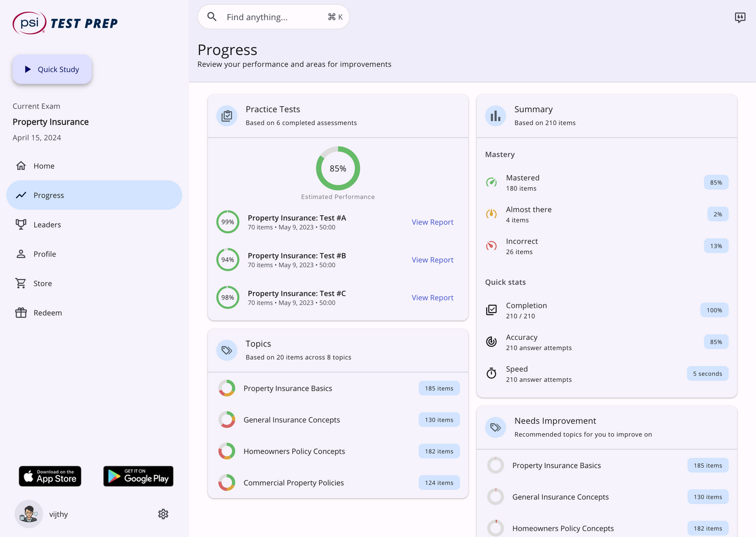Click the vijthy user avatar

point(28,514)
